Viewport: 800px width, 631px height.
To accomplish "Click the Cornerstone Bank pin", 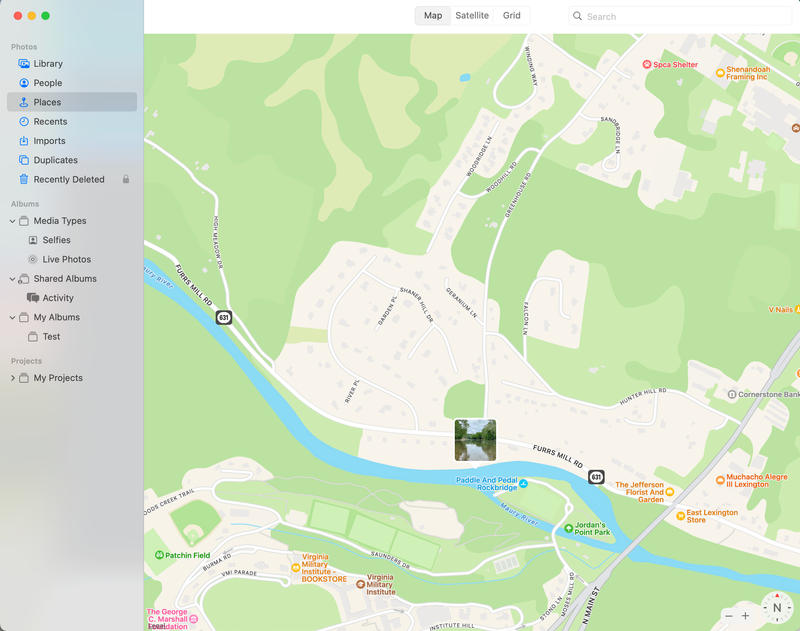I will (732, 394).
